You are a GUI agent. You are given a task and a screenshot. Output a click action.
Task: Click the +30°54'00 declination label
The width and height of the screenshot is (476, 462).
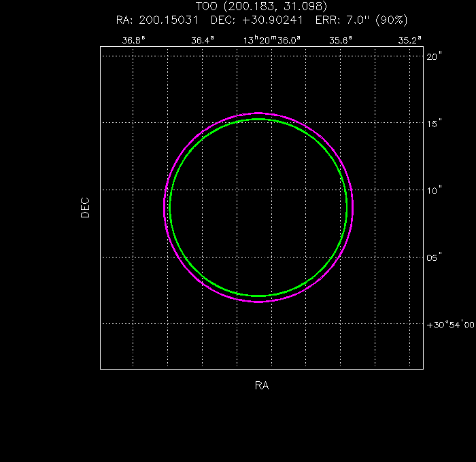(450, 325)
